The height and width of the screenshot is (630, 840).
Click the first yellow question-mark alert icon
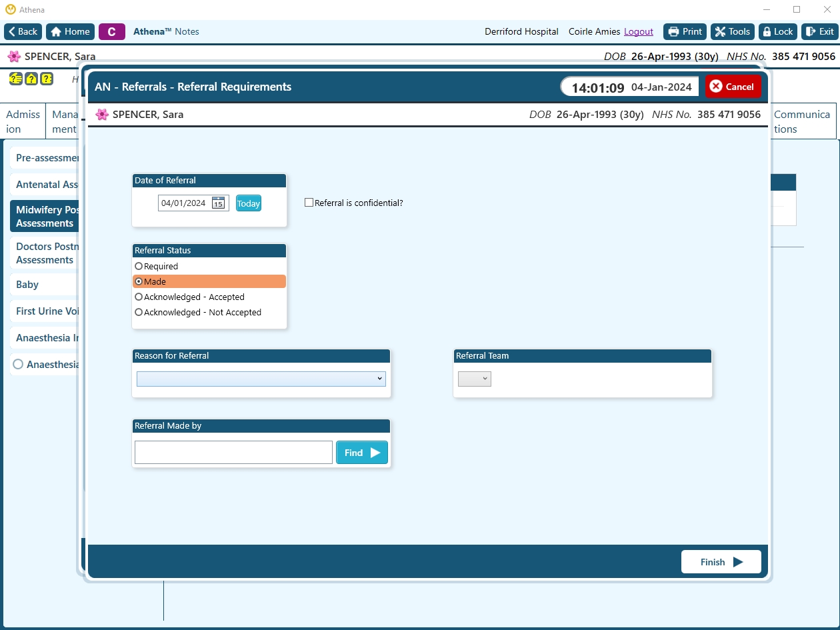coord(15,79)
